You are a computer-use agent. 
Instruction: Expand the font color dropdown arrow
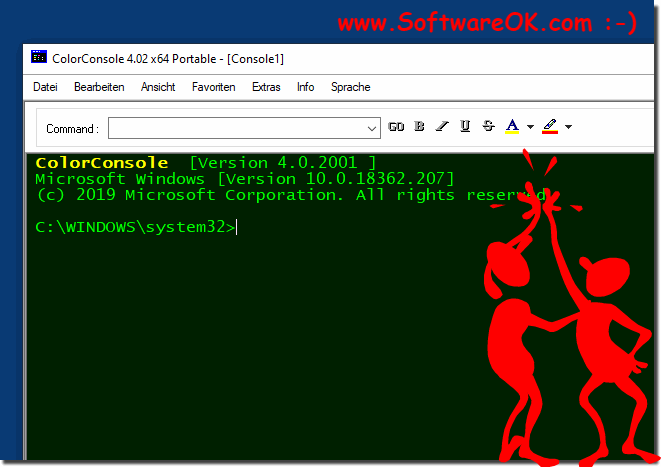(530, 127)
